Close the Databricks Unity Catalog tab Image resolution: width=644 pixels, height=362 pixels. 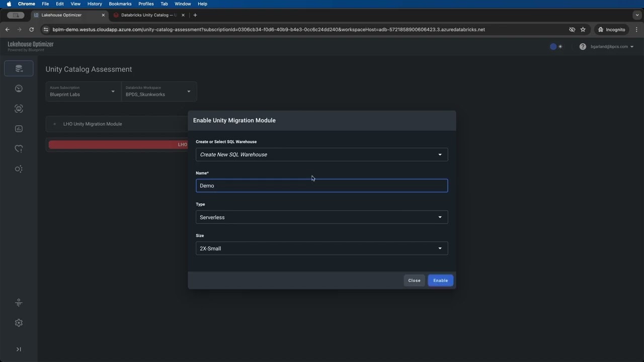[183, 15]
